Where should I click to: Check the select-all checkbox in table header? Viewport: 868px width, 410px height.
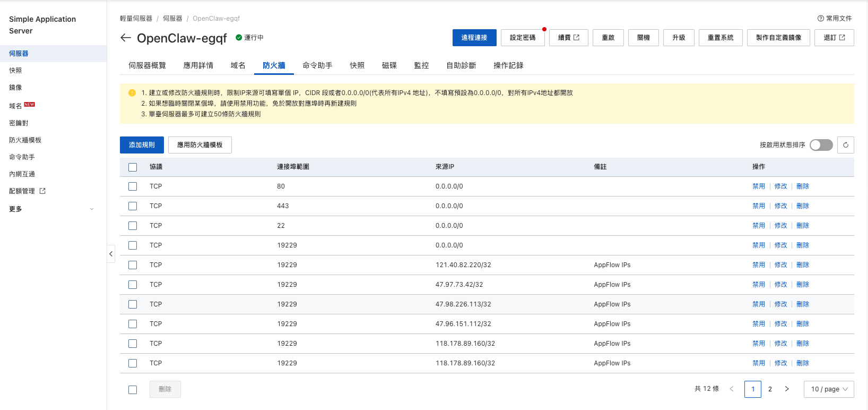coord(133,167)
